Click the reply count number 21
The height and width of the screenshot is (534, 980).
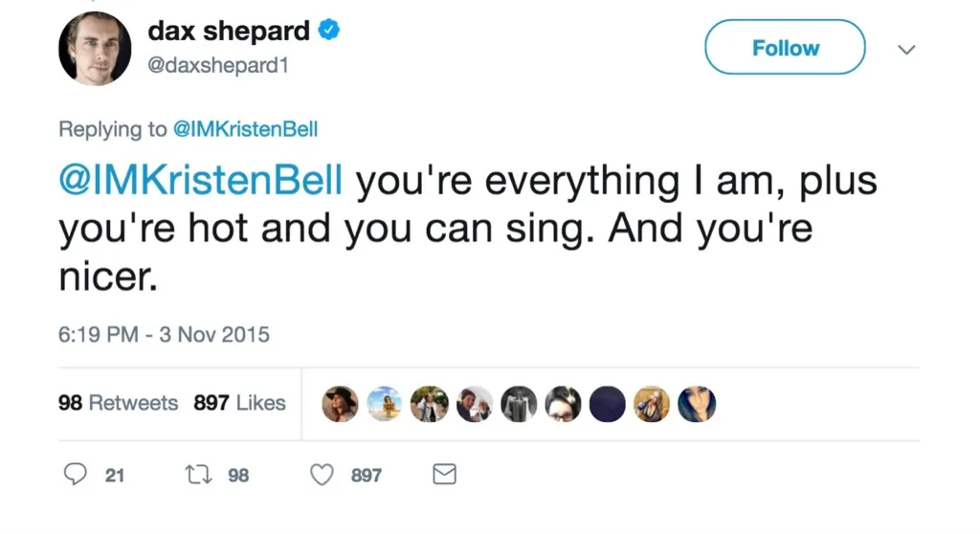[114, 475]
